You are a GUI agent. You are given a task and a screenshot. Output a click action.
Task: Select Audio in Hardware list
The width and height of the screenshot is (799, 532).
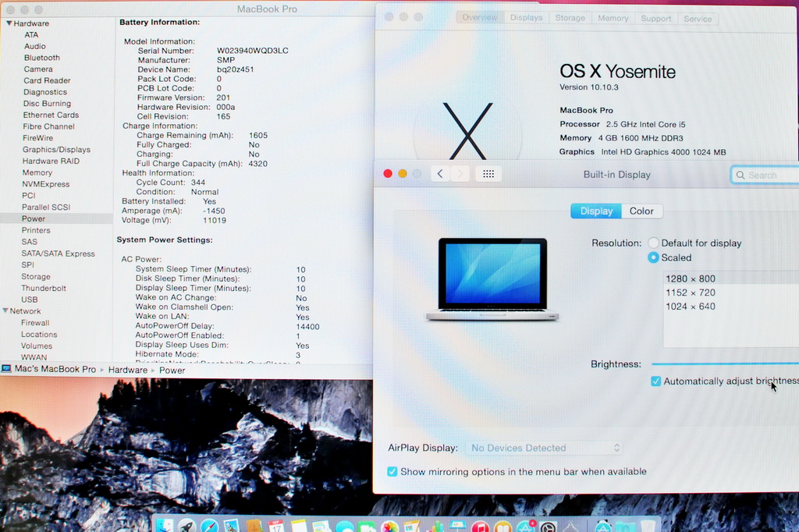coord(34,46)
